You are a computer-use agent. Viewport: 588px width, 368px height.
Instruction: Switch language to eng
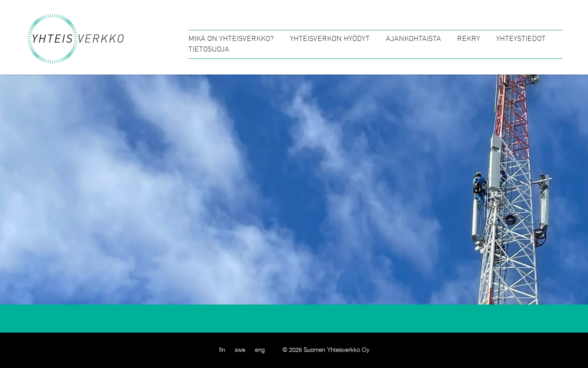pos(260,350)
